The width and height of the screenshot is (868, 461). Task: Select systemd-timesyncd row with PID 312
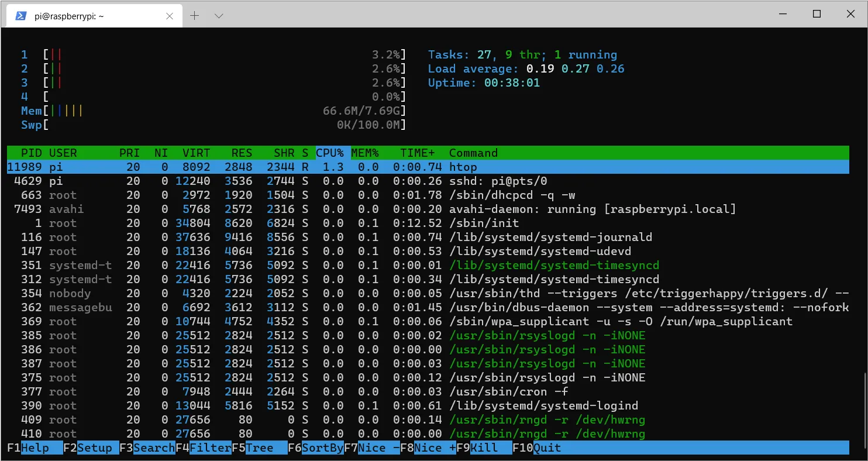tap(428, 279)
